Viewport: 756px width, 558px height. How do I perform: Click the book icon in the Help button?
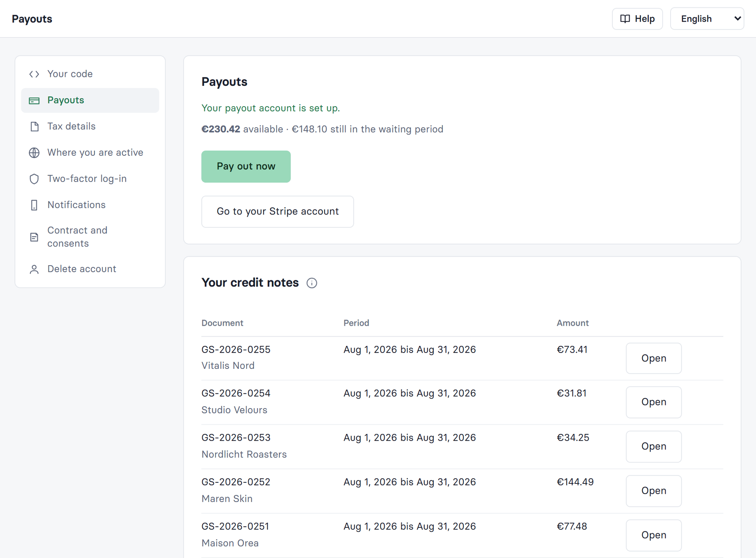point(625,19)
